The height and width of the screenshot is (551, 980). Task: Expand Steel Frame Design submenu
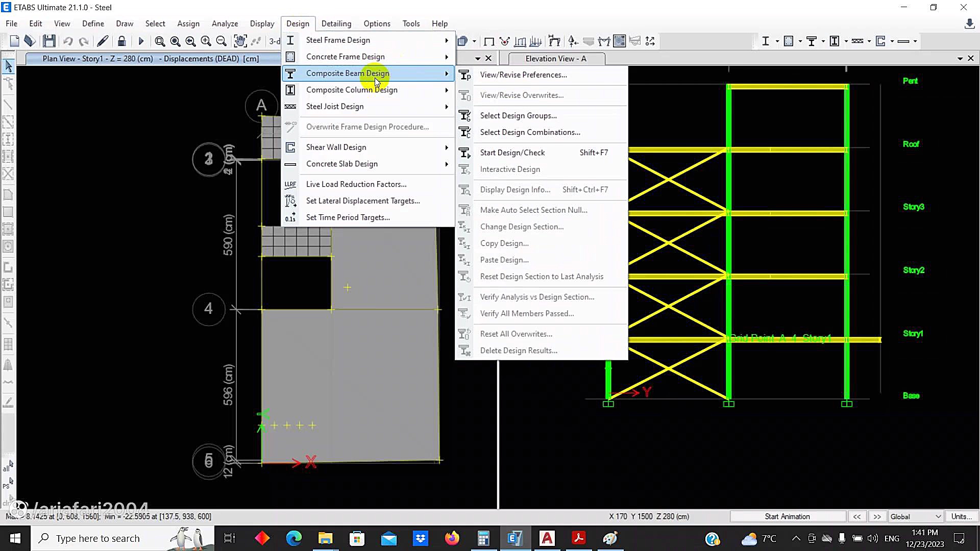pos(367,40)
